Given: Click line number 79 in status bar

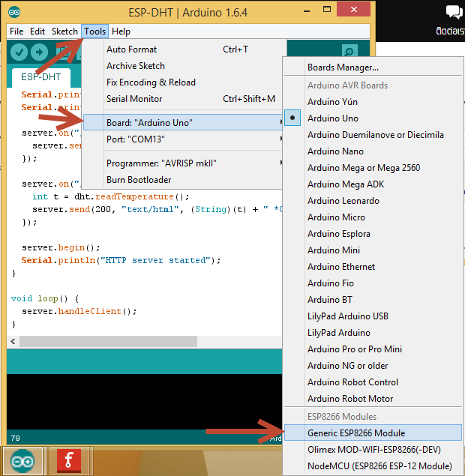Looking at the screenshot, I should [16, 438].
